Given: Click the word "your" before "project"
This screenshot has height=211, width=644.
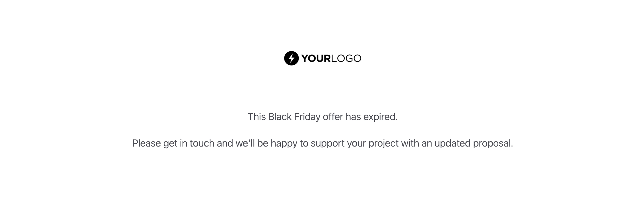Looking at the screenshot, I should tap(356, 143).
